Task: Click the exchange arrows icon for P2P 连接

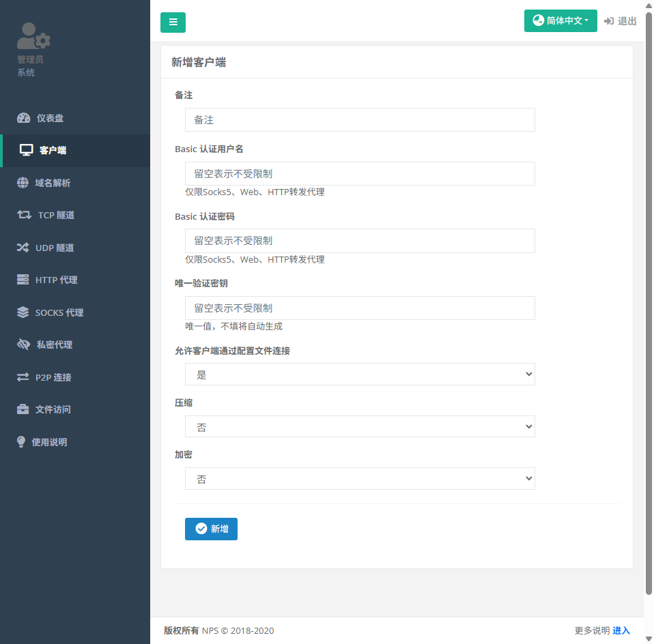Action: click(x=23, y=377)
